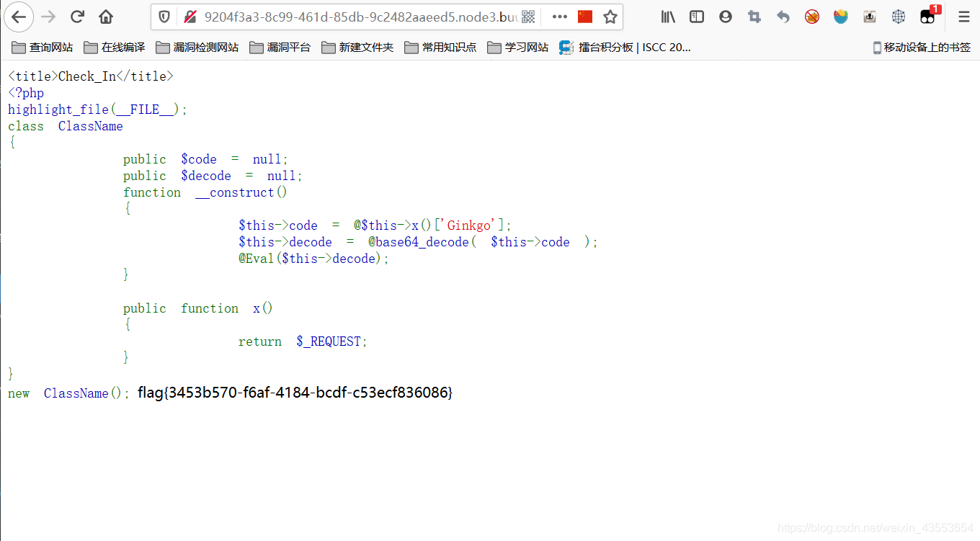
Task: Click the @Eval($this->decode); line
Action: point(314,259)
